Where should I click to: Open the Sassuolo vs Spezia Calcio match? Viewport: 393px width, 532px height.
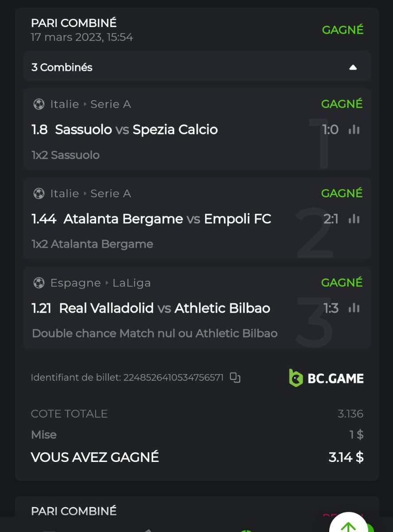tap(136, 129)
